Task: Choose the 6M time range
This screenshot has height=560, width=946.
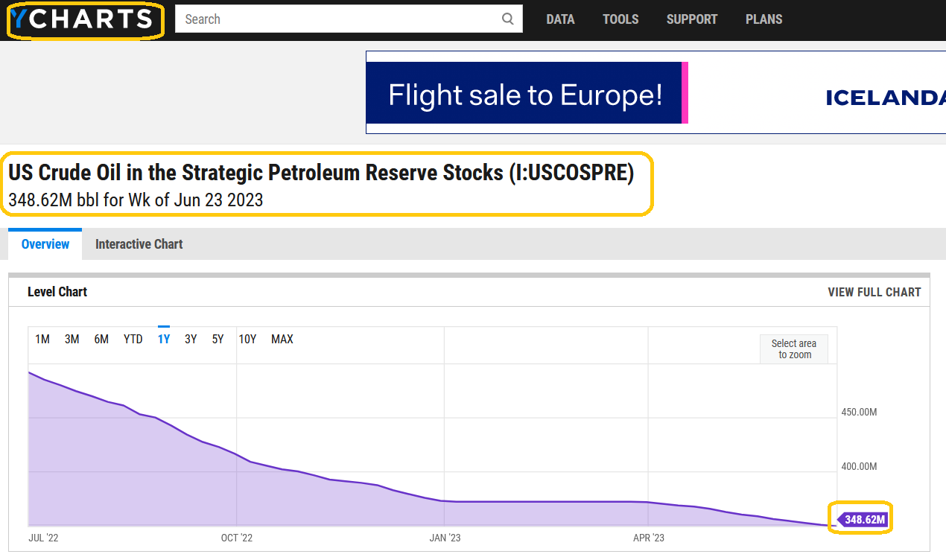Action: pos(101,340)
